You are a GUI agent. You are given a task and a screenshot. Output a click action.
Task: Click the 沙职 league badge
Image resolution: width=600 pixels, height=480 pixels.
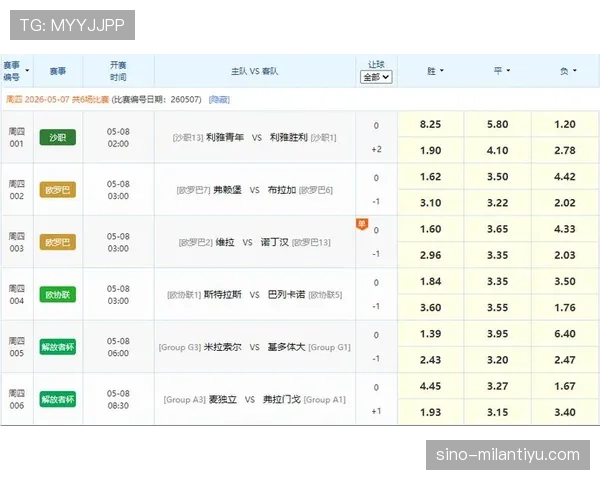click(58, 137)
